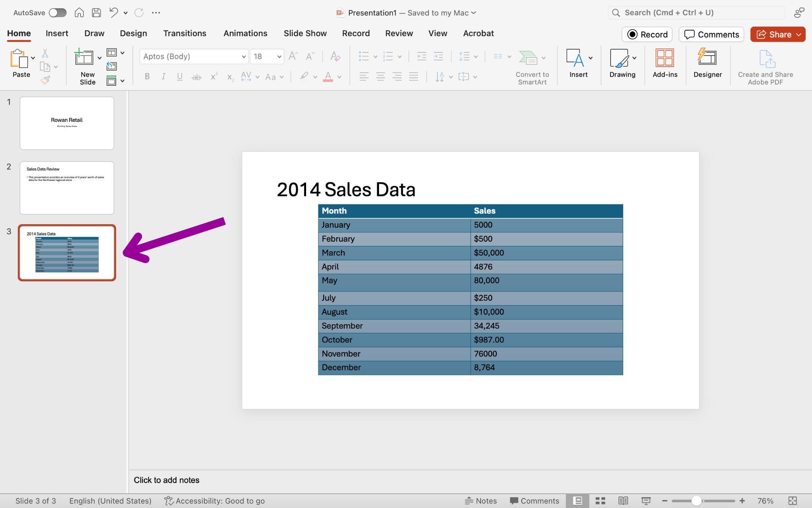The image size is (812, 508).
Task: Open the Animations tab
Action: point(245,33)
